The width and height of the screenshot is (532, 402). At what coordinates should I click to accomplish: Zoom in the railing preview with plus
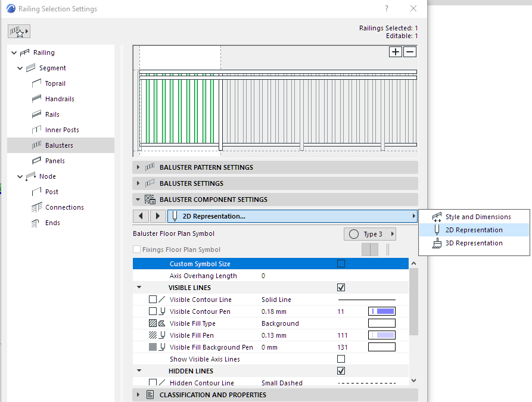point(396,52)
